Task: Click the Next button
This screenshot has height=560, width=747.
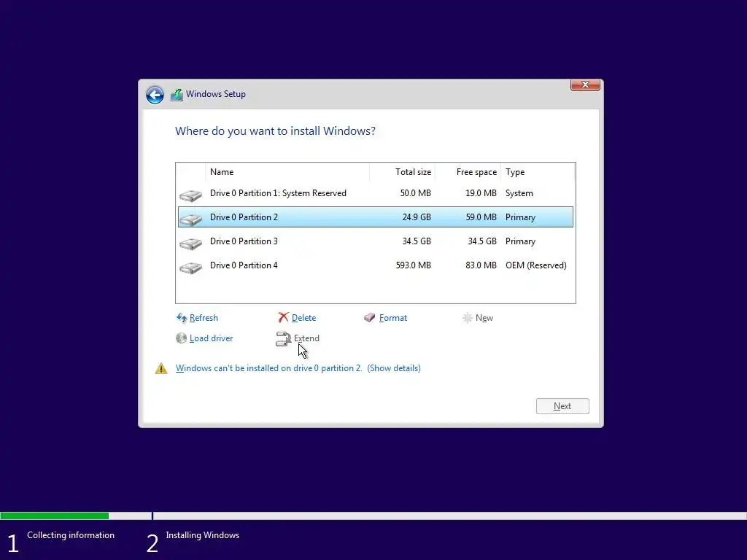Action: [562, 406]
